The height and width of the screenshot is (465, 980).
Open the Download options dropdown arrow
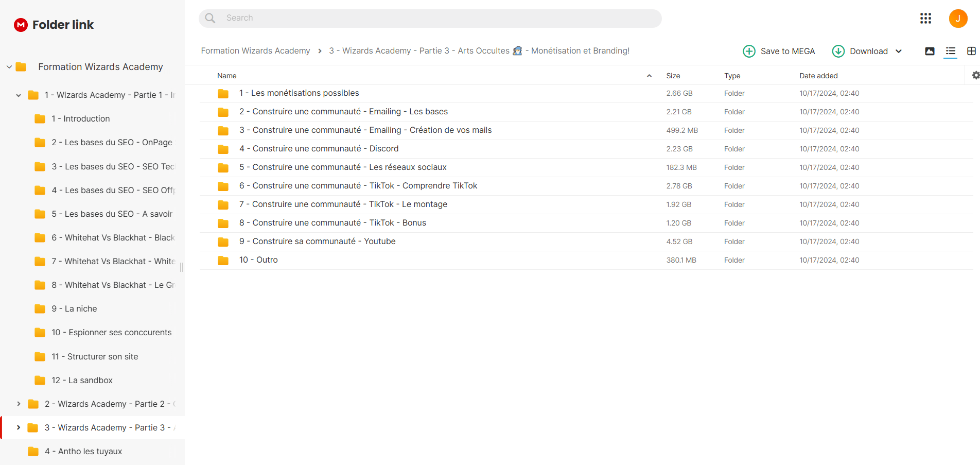pos(899,51)
